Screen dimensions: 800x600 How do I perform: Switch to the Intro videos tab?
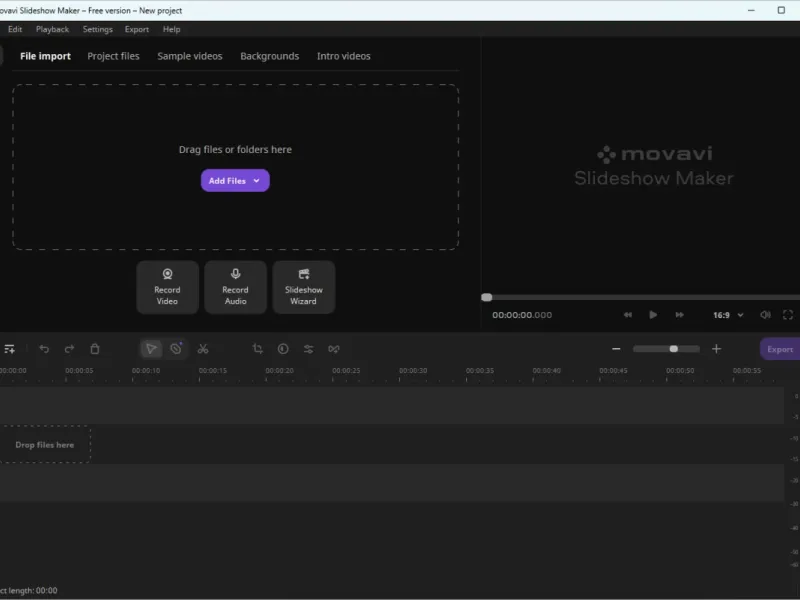[x=343, y=56]
